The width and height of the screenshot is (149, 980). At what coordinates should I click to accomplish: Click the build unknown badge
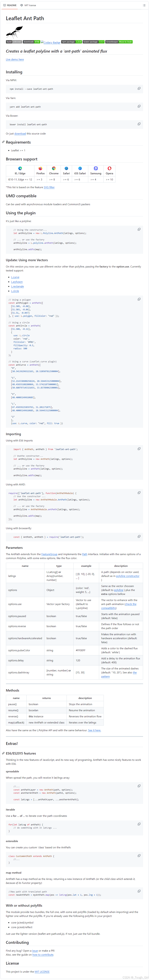pos(14,42)
